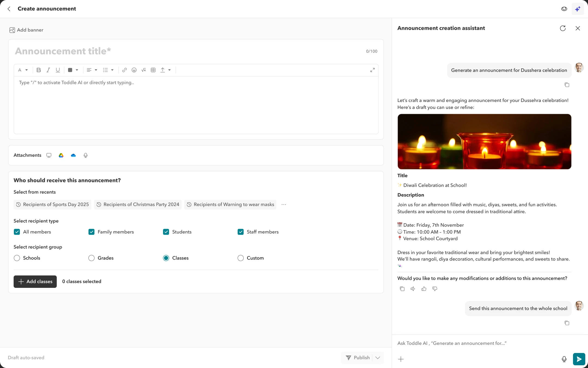Uncheck the Family members checkbox
Screen dimensions: 588x368
[x=91, y=232]
